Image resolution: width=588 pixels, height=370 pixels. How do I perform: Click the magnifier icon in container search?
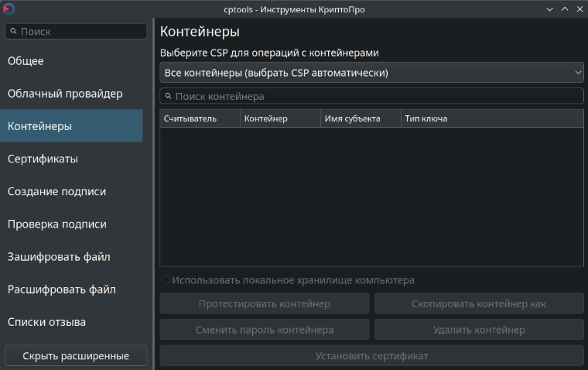tap(169, 96)
